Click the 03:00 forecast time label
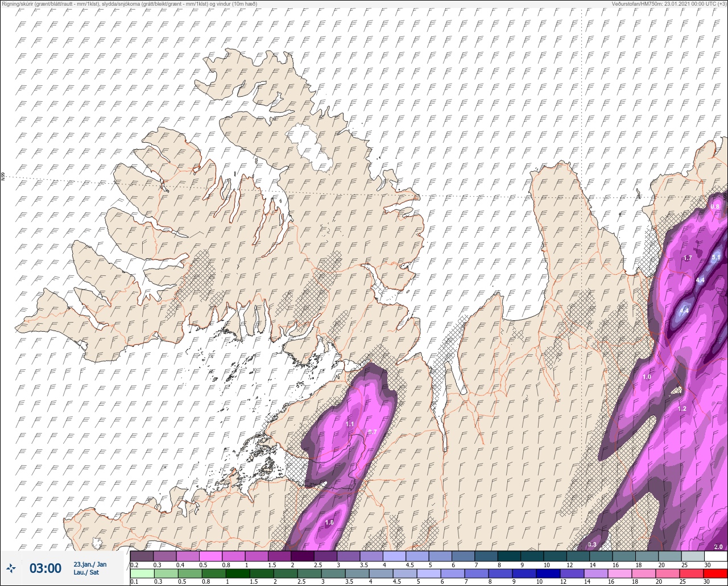 (x=45, y=568)
